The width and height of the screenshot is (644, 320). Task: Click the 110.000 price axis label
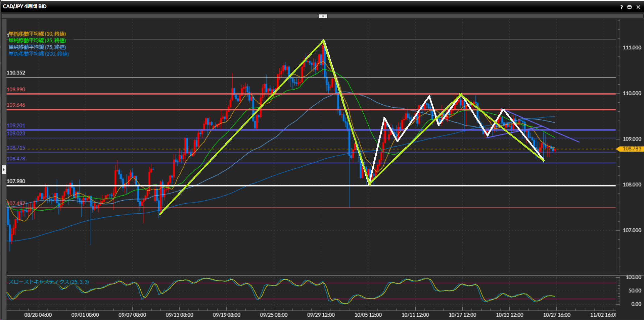tap(632, 93)
